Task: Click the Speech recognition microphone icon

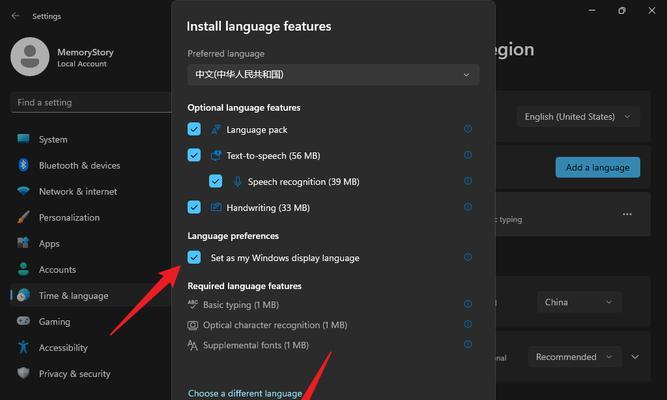Action: pos(238,182)
